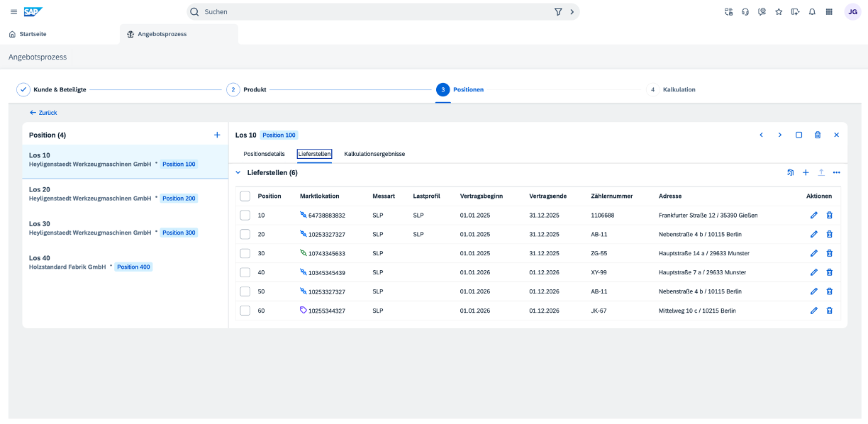
Task: Open the Positionsdetails tab
Action: [x=264, y=154]
